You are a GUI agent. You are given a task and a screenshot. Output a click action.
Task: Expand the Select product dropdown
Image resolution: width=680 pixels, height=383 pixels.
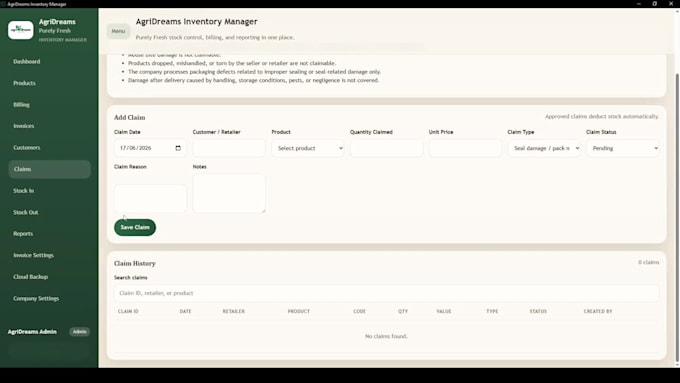(308, 148)
